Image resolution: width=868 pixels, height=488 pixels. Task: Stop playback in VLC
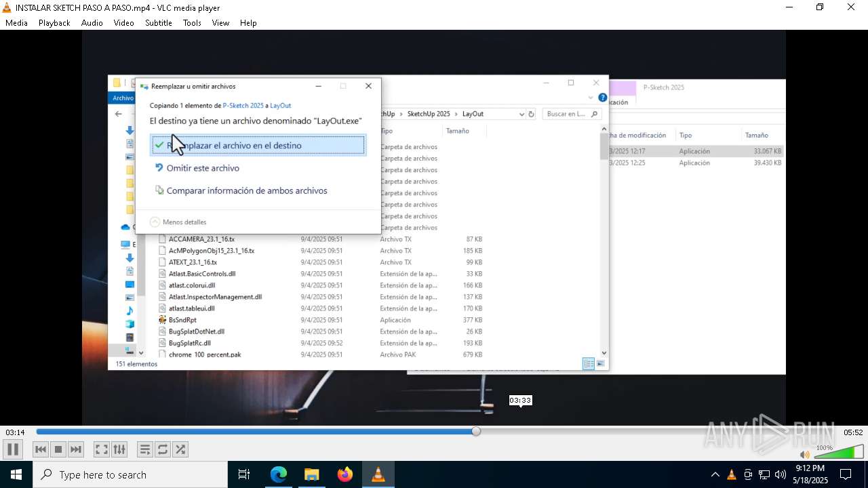click(58, 449)
